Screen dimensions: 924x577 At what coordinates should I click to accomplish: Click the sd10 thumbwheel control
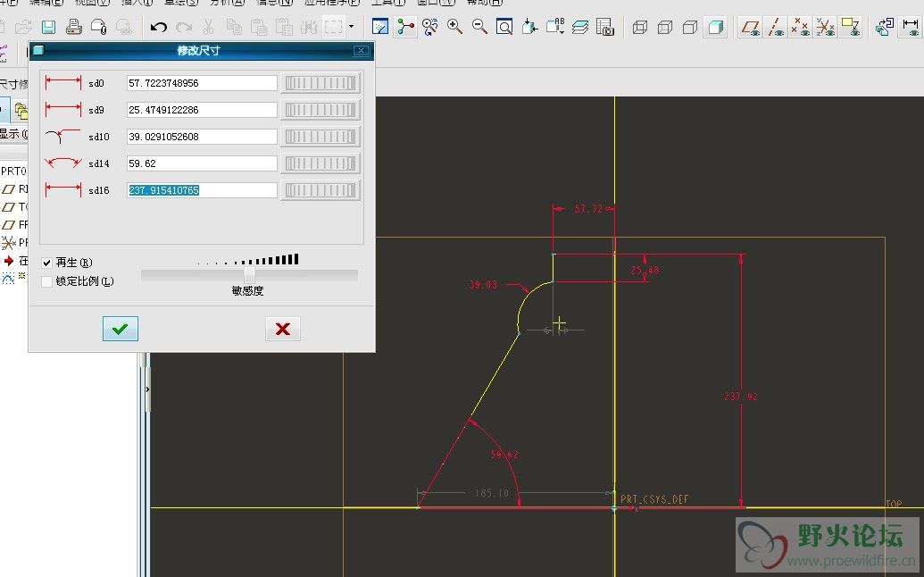coord(320,137)
